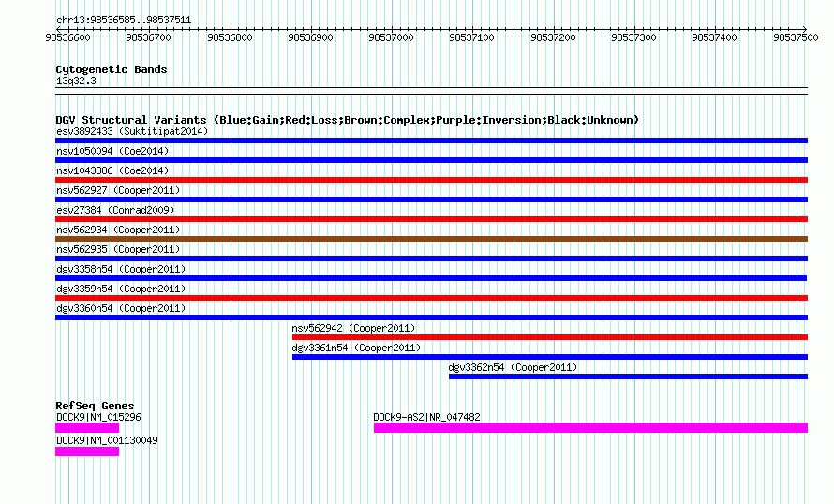
Task: Click the nsv1050094 blue gain bar
Action: tap(431, 160)
